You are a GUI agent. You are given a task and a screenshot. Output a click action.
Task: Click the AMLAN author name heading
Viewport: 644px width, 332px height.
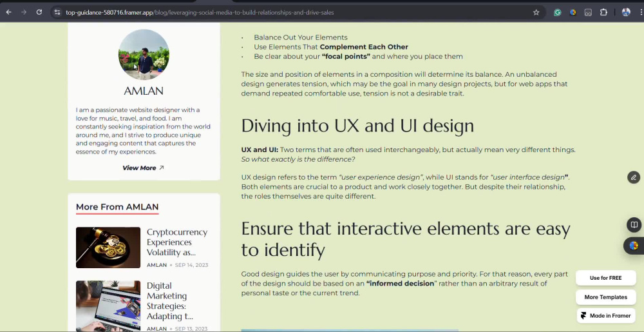coord(144,91)
